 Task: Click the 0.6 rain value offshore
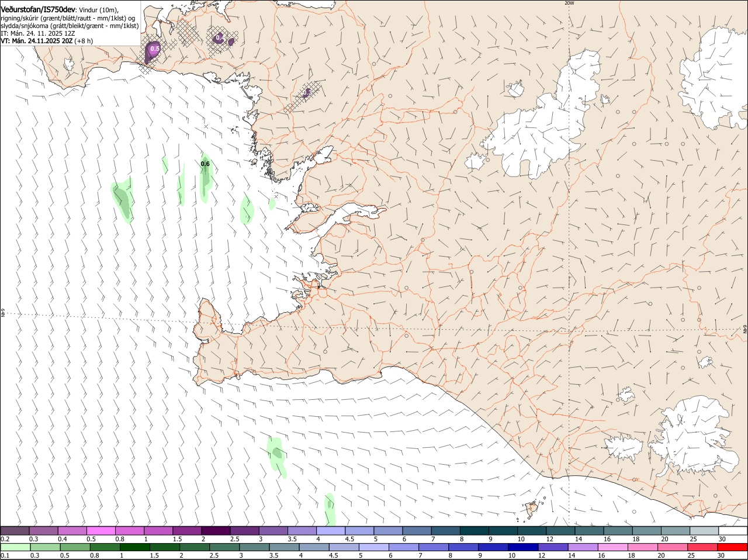pos(205,164)
